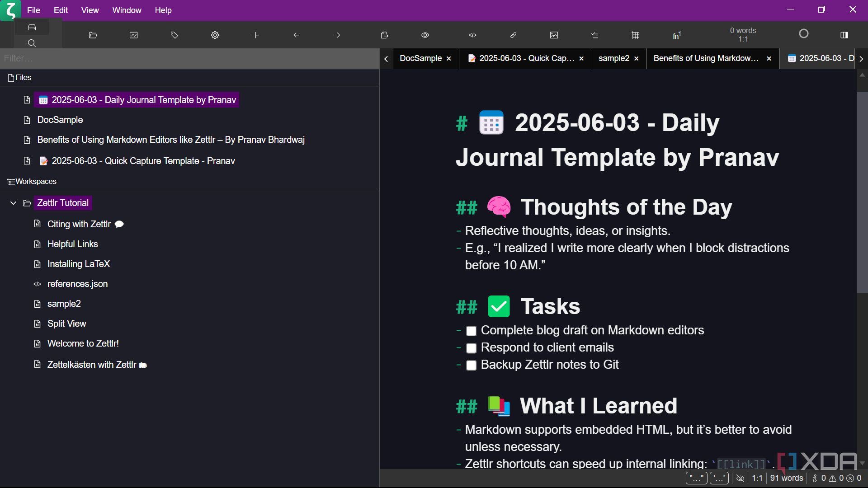The width and height of the screenshot is (868, 488).
Task: Open Daily Journal Template file in list
Action: pyautogui.click(x=137, y=100)
